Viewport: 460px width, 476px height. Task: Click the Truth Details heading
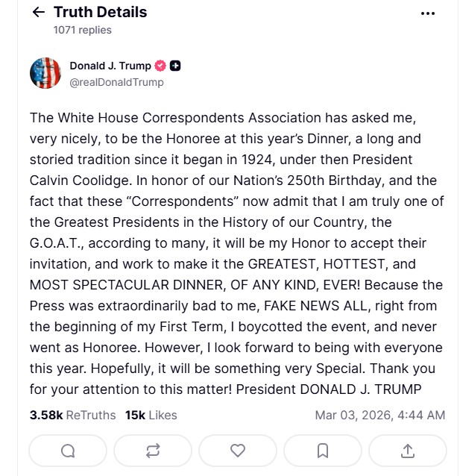100,13
